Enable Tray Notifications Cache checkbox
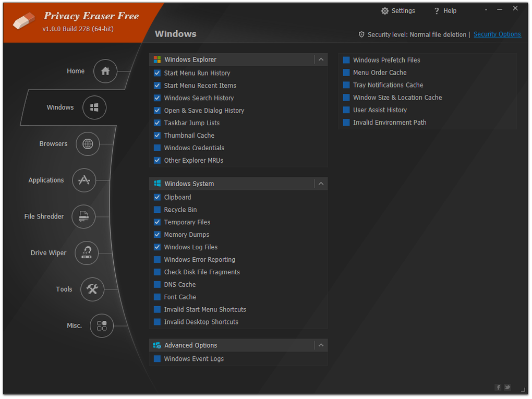This screenshot has width=532, height=399. (x=346, y=85)
